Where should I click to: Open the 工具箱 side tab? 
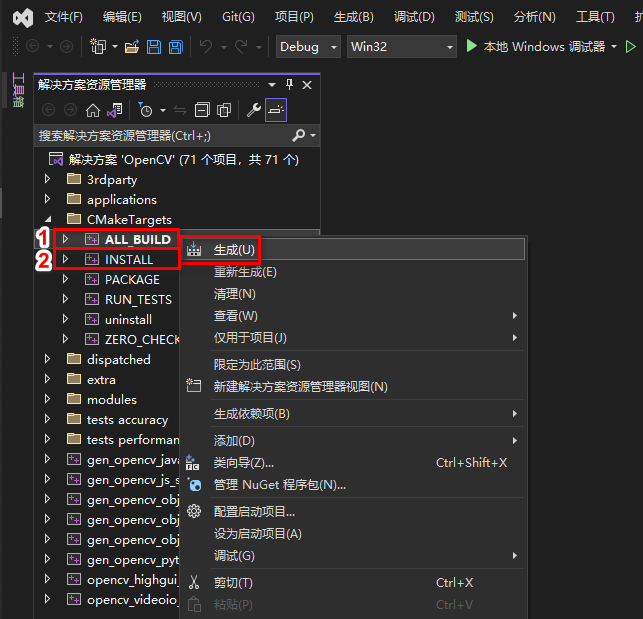18,90
